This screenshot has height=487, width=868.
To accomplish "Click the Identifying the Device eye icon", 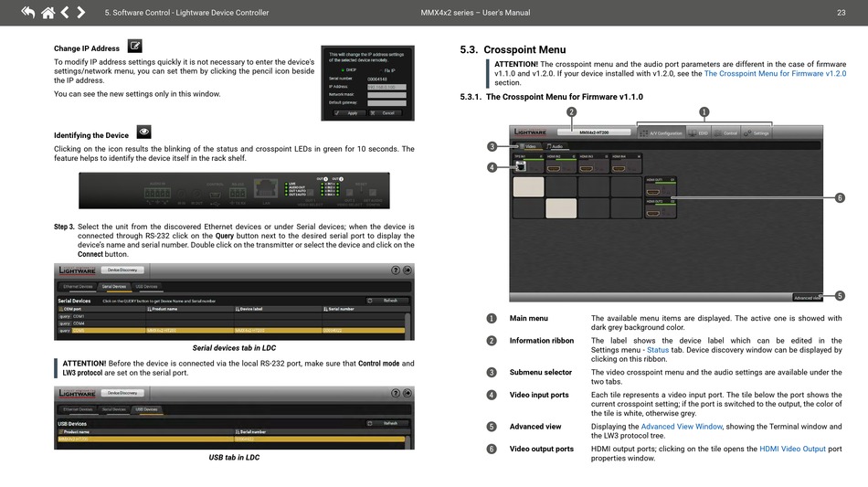I will 144,132.
